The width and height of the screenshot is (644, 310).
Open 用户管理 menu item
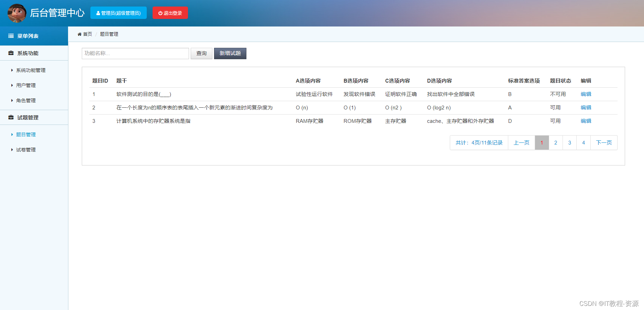coord(26,85)
